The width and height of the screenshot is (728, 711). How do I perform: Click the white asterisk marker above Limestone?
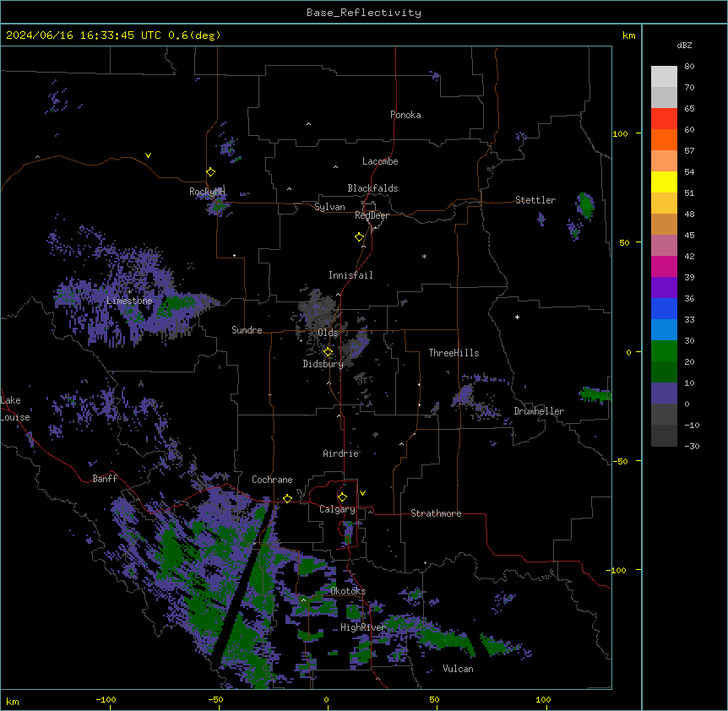129,291
